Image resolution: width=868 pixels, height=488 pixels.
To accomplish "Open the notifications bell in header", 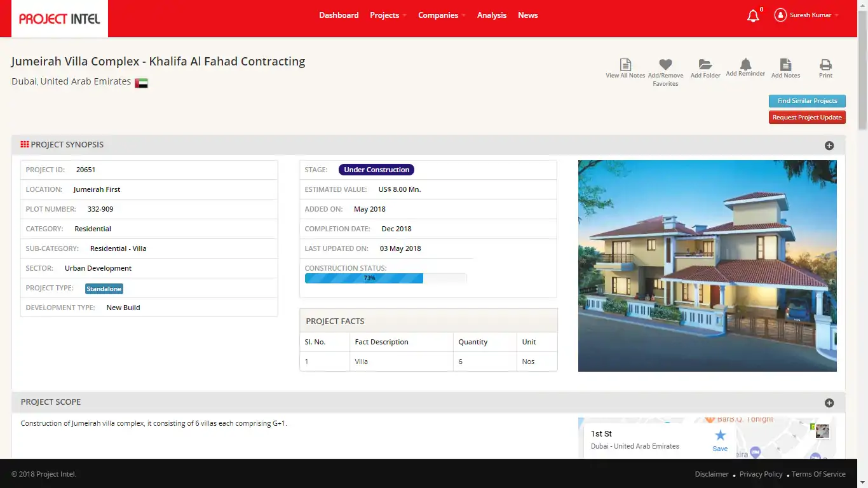I will tap(753, 16).
